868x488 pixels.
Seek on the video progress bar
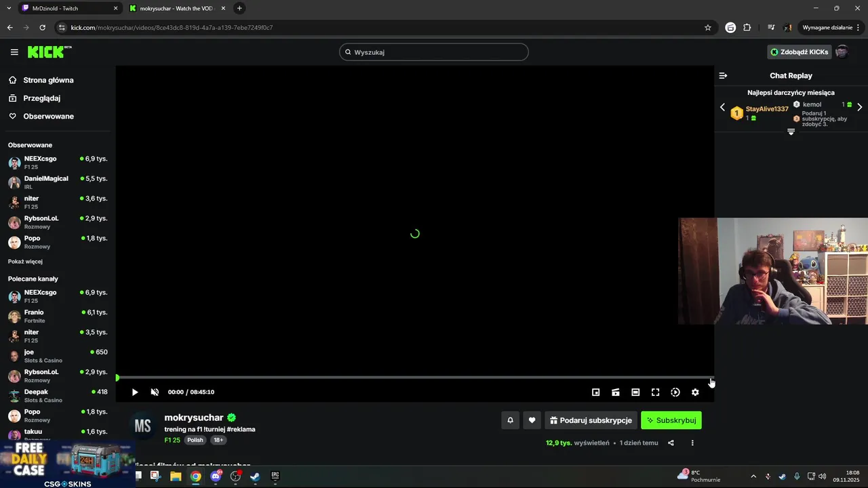point(414,378)
